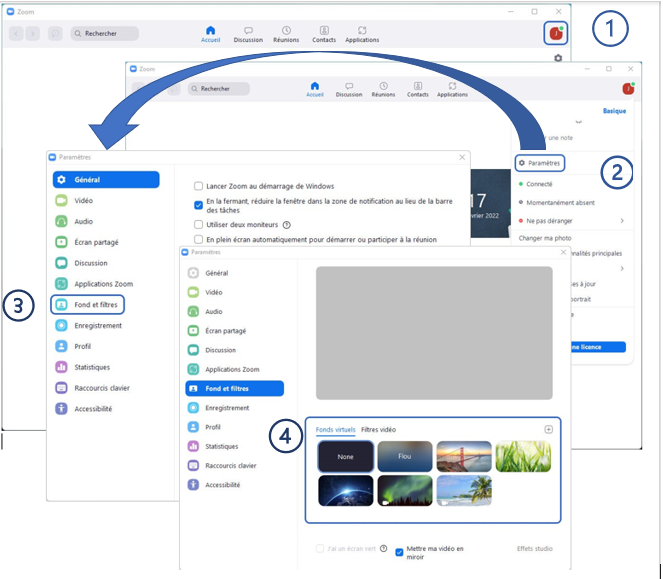Click forward arrow in the top Zoom window
This screenshot has height=579, width=663.
[33, 33]
